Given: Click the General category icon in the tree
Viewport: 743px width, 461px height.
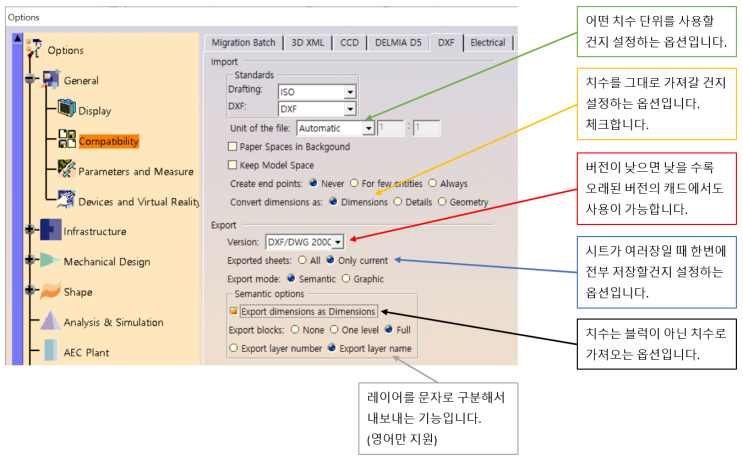Looking at the screenshot, I should click(51, 79).
